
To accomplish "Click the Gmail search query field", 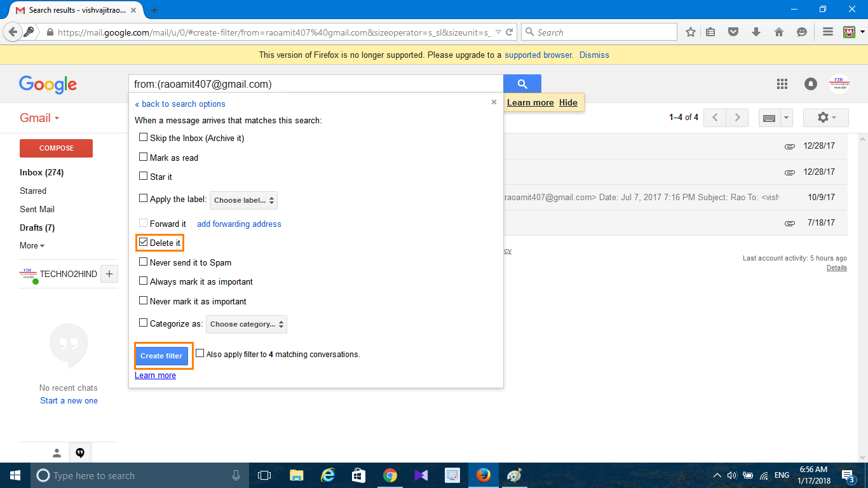I will [x=316, y=84].
